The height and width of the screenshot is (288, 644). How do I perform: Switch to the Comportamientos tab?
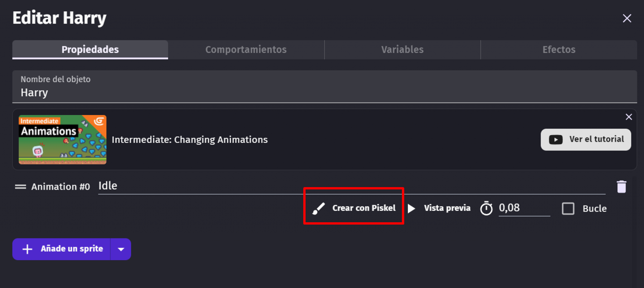tap(246, 50)
